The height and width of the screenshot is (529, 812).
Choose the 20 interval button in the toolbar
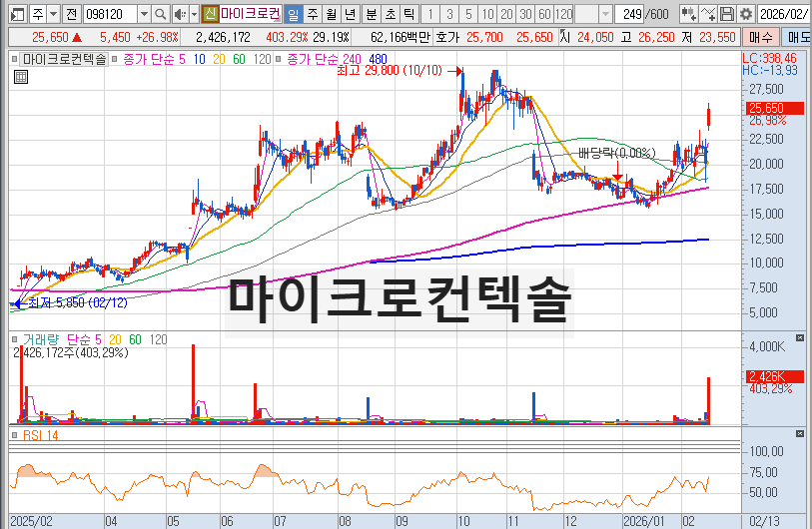pyautogui.click(x=507, y=14)
